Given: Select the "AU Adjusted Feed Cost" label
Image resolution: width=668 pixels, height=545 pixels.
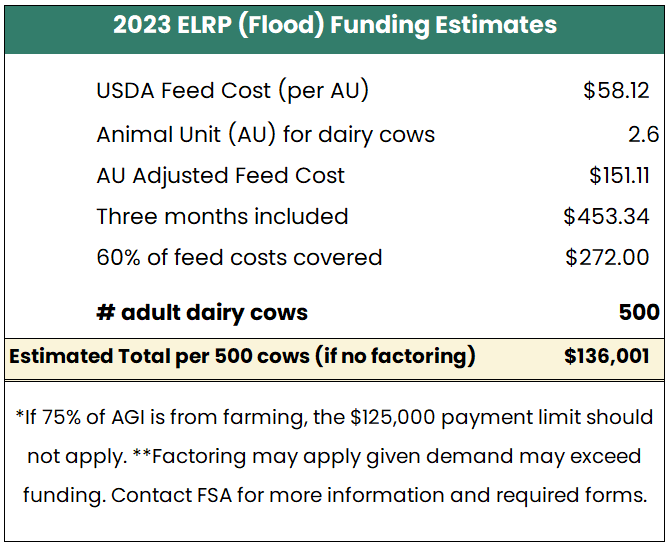Looking at the screenshot, I should pos(220,176).
